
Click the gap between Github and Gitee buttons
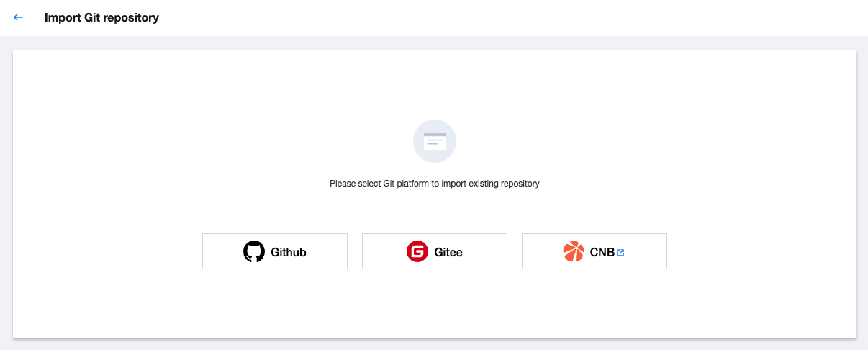click(x=355, y=251)
